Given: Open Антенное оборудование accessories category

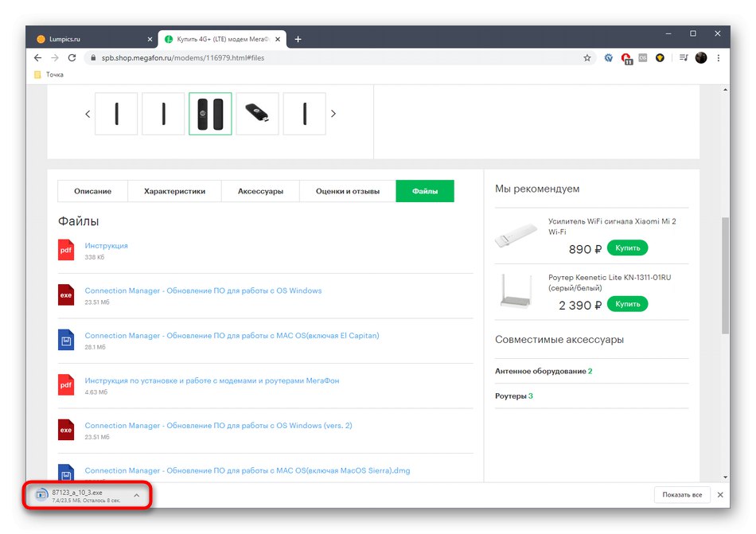Looking at the screenshot, I should [544, 371].
